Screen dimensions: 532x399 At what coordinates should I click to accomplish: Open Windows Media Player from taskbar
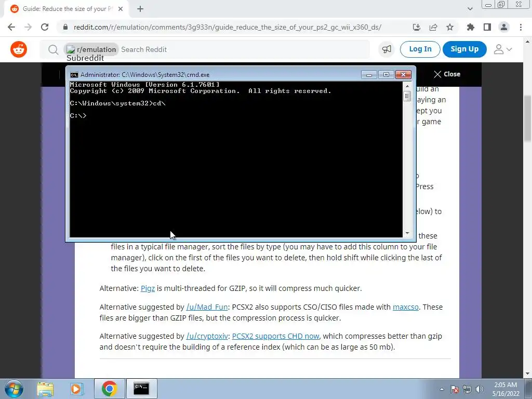[x=77, y=389]
